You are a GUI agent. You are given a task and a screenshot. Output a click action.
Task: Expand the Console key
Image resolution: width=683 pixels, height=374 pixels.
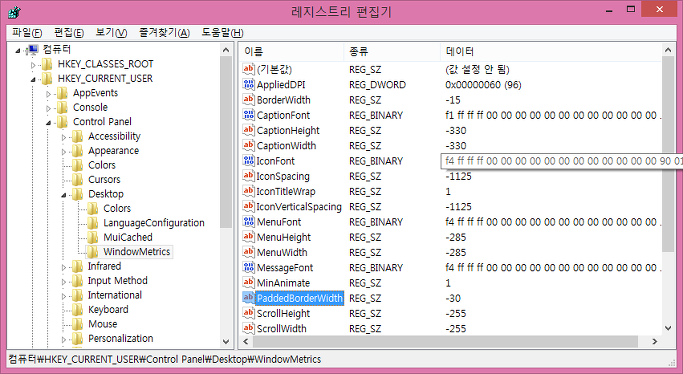coord(48,108)
